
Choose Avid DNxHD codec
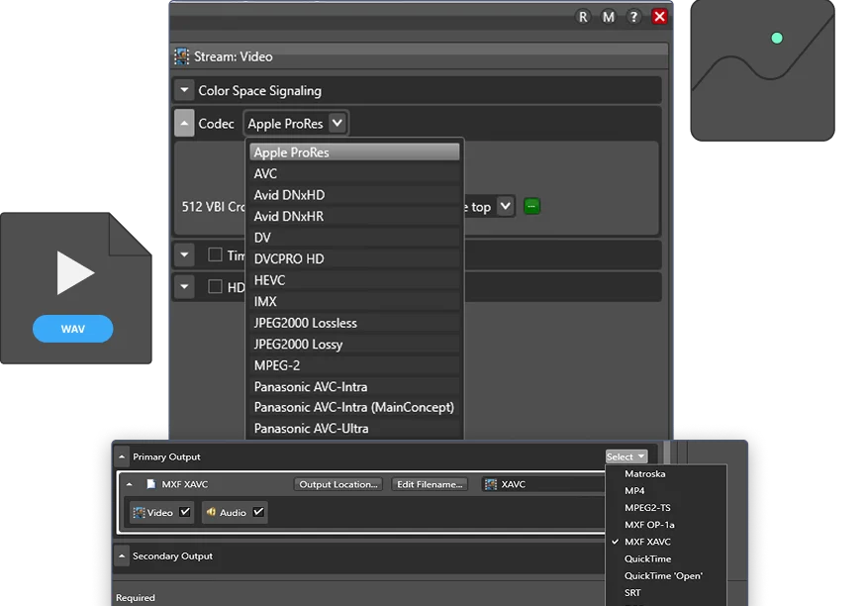point(354,195)
